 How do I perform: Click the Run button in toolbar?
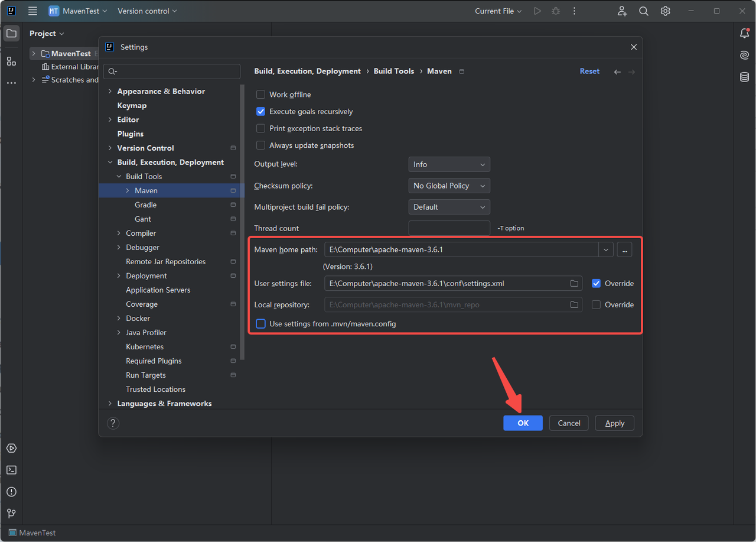coord(537,11)
